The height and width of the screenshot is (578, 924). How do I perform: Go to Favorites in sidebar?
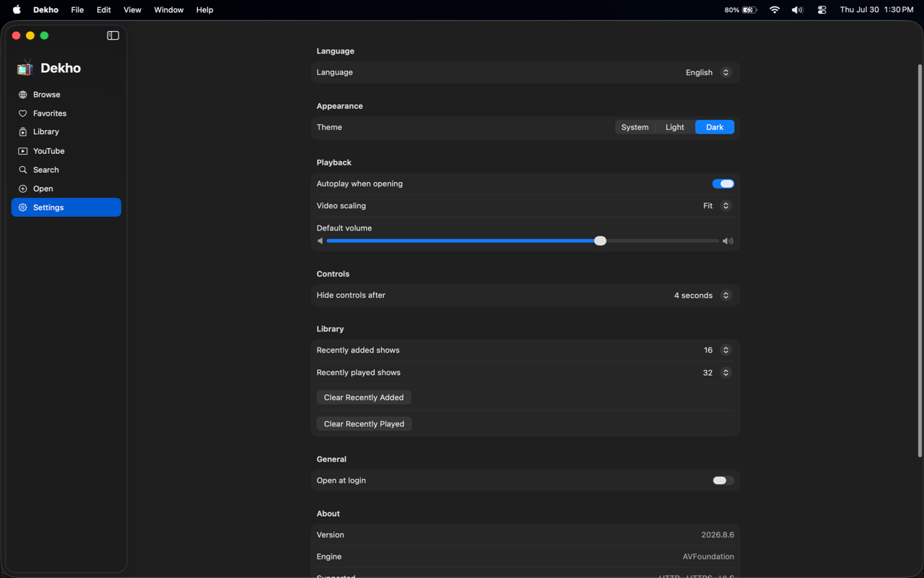coord(66,113)
